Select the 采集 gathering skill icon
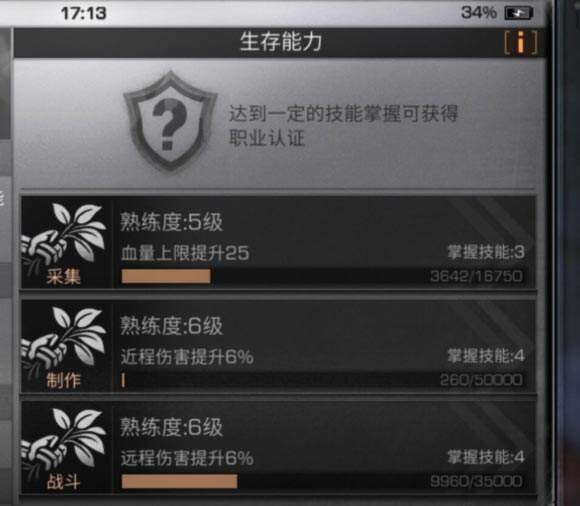The image size is (580, 506). pos(65,243)
